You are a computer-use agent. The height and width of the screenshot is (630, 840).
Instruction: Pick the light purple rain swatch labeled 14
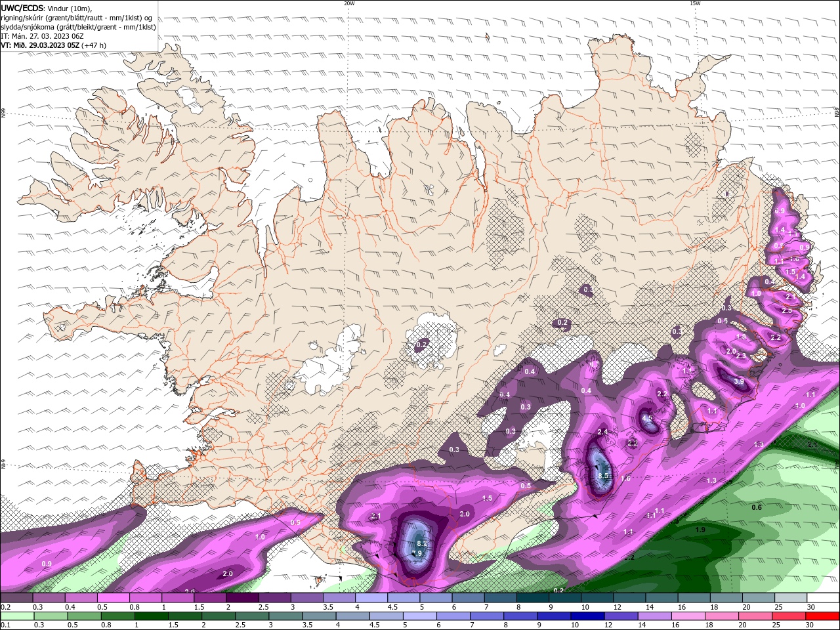(654, 616)
